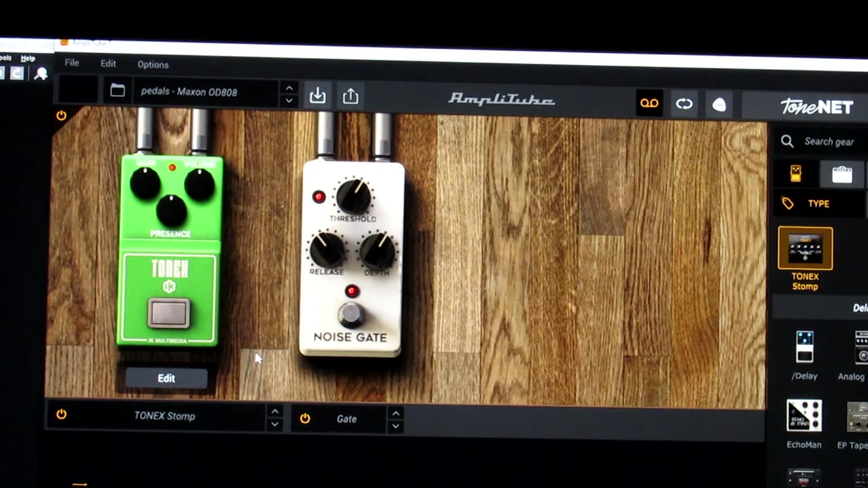Click the AmpliTube logo
Screen dimensions: 868x488
pos(501,100)
